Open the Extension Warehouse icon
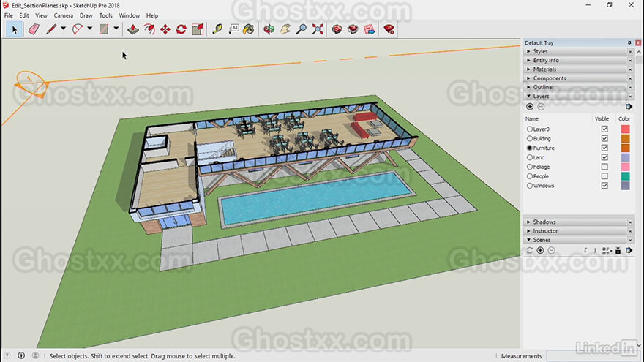 point(353,29)
